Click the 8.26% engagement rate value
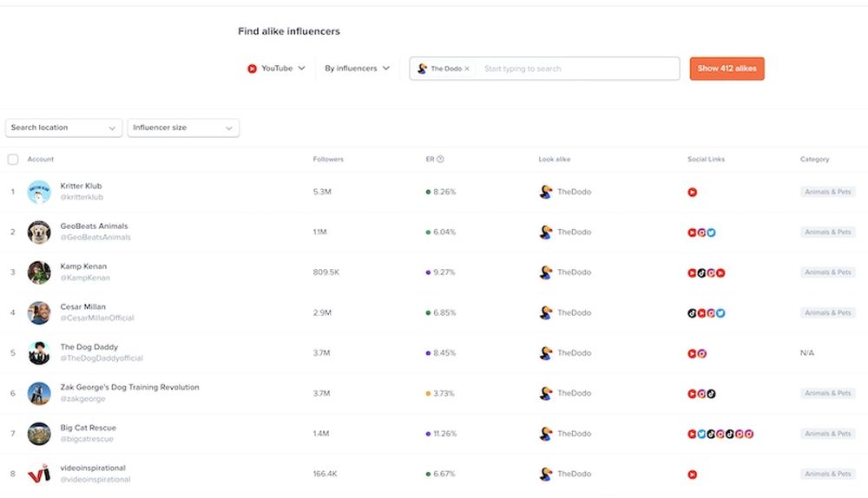 click(x=444, y=192)
